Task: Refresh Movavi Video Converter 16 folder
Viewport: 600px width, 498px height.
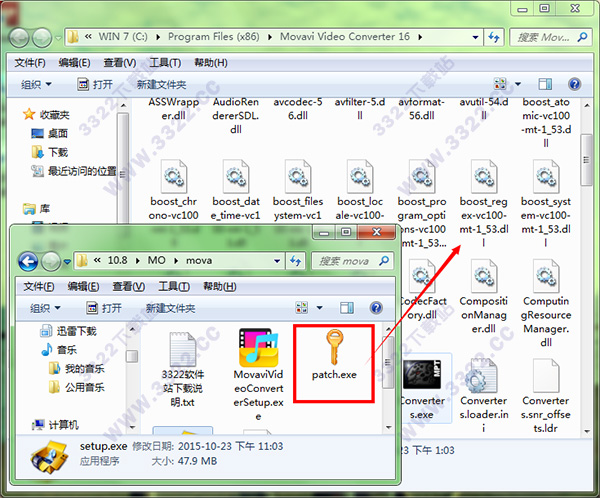Action: pyautogui.click(x=494, y=37)
